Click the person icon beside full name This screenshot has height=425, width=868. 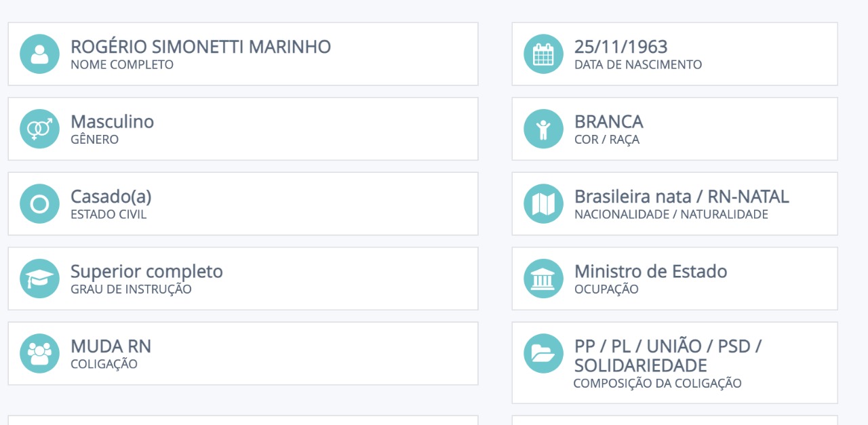pos(40,54)
